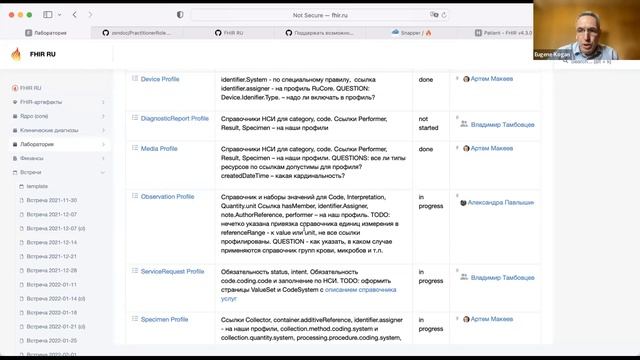Follow the описанием справочника услуг link
Image resolution: width=640 pixels, height=360 pixels.
[x=360, y=290]
